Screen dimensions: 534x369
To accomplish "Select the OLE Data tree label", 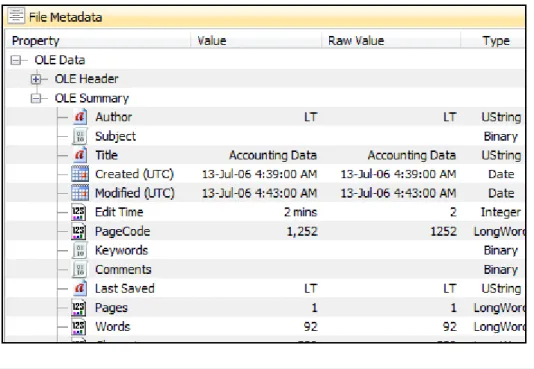I will (x=60, y=60).
